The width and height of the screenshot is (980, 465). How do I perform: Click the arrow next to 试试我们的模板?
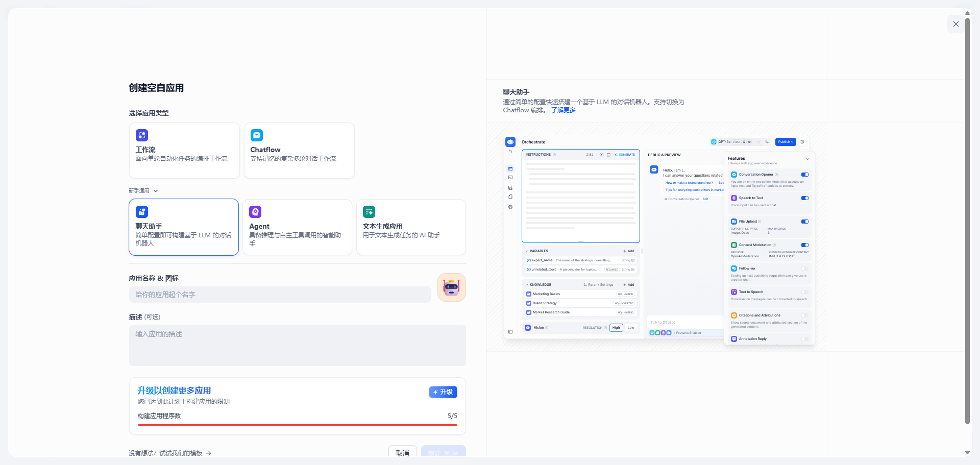click(x=209, y=453)
